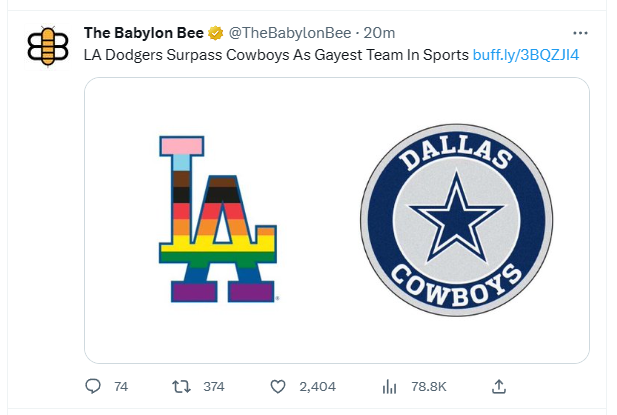Click the 74 replies count

121,387
